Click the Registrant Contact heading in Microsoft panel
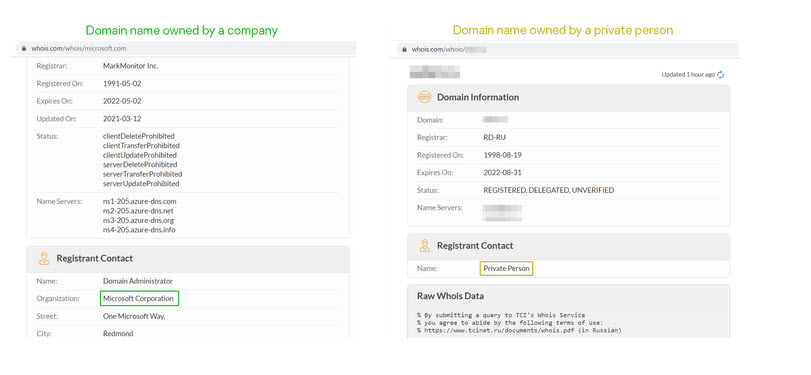 95,258
